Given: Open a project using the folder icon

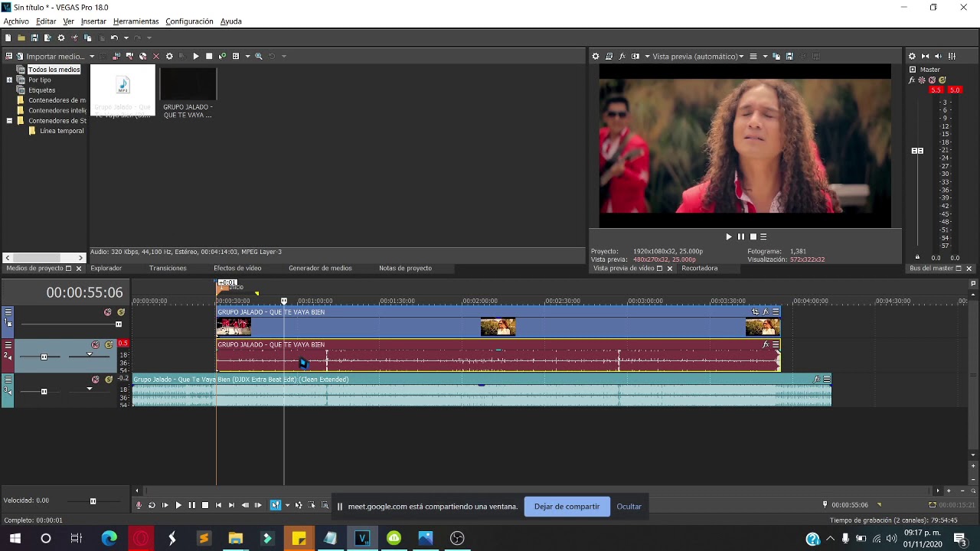Looking at the screenshot, I should tap(21, 37).
